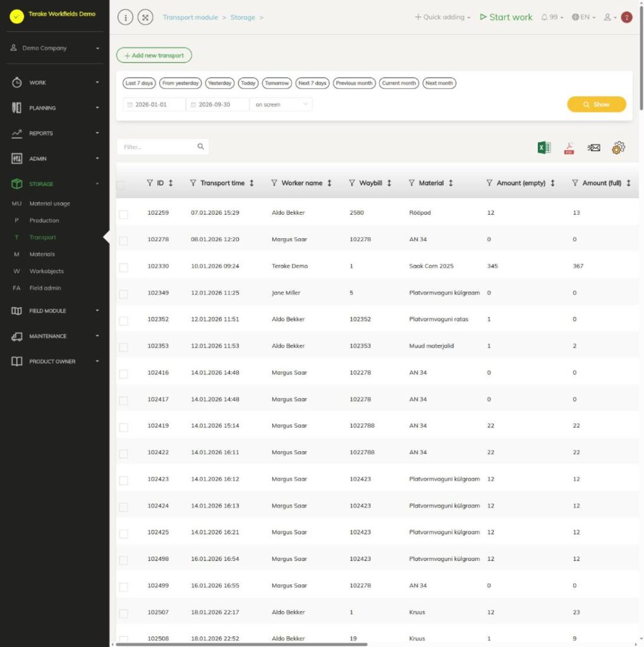Click Teroke Workfields yellow logo
Screen dimensions: 644x647
click(17, 16)
